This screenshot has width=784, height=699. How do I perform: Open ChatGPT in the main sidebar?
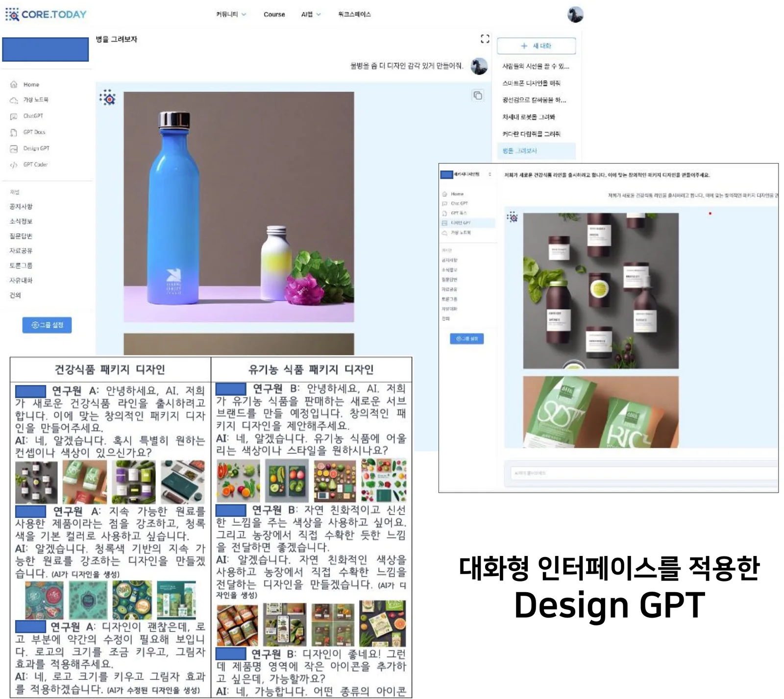pyautogui.click(x=27, y=116)
